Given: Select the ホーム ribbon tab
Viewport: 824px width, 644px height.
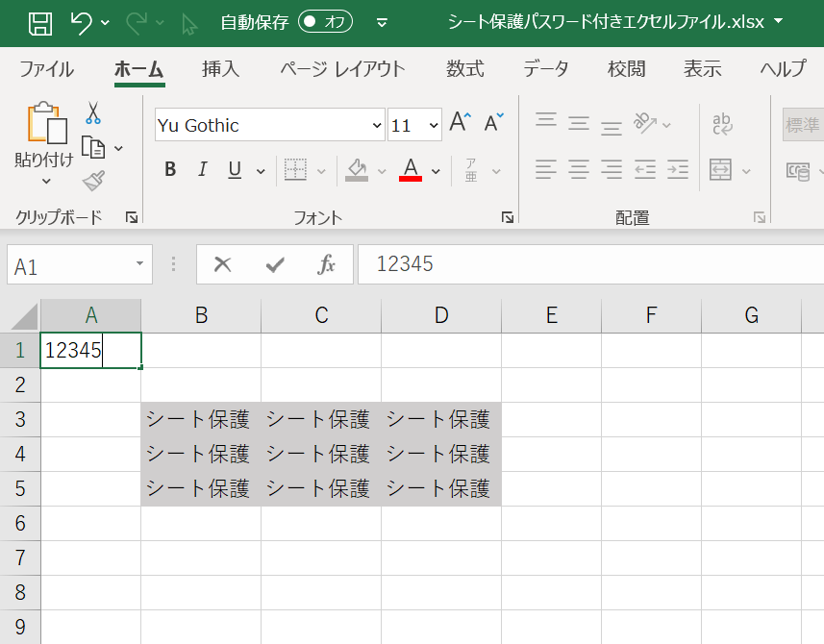Looking at the screenshot, I should pyautogui.click(x=139, y=69).
